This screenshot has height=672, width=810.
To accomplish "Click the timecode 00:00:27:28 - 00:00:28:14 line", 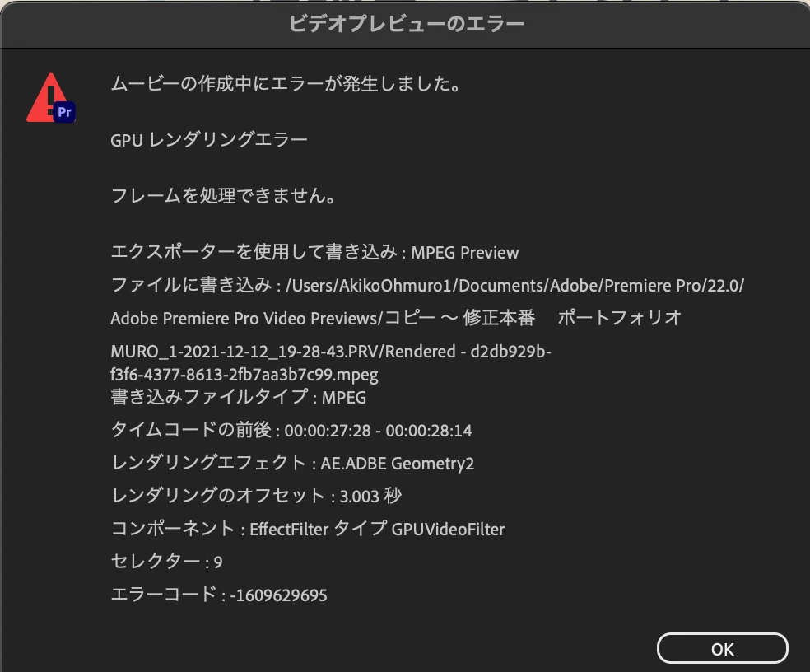I will point(291,430).
